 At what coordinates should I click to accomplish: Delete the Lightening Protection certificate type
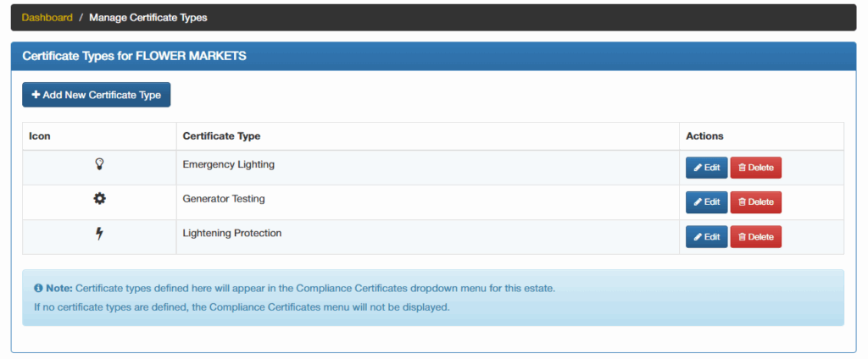(755, 237)
